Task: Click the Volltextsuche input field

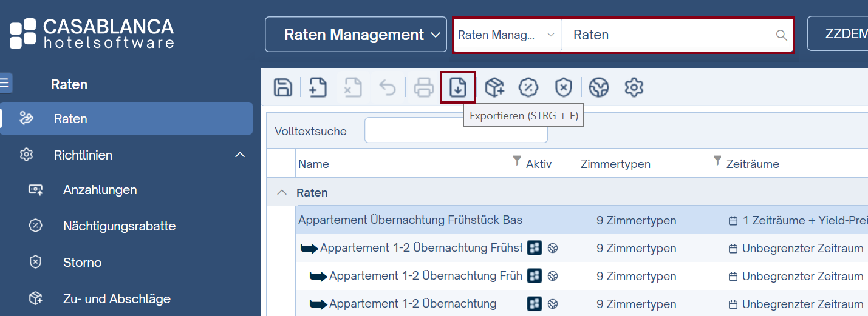Action: [456, 131]
